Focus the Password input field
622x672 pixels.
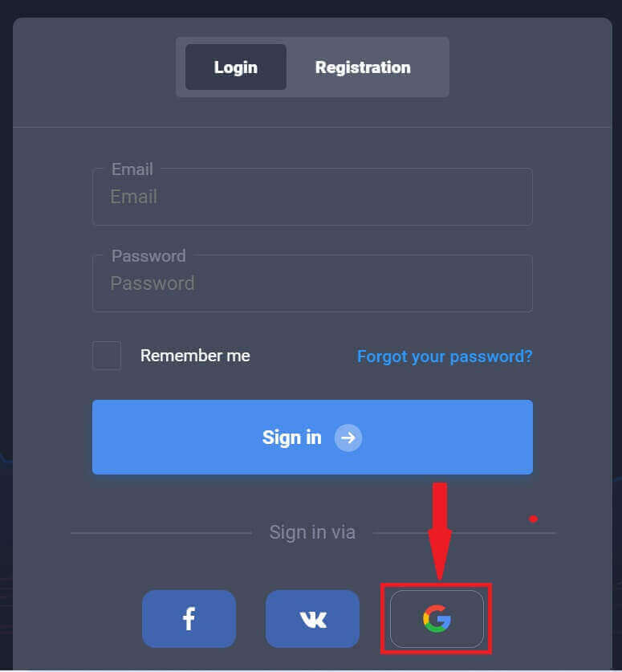click(312, 283)
